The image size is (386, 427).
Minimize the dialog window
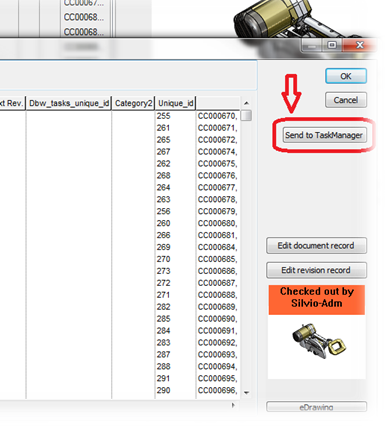312,45
